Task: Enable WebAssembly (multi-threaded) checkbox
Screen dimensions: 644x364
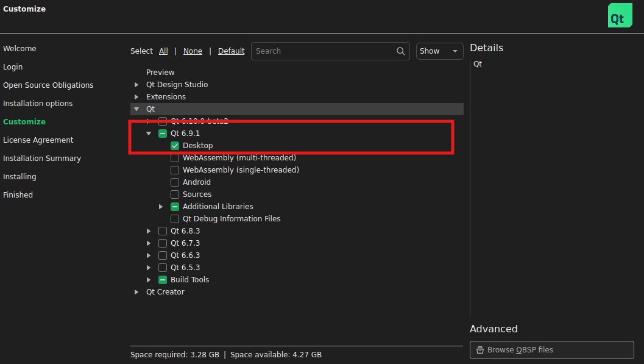Action: point(175,158)
